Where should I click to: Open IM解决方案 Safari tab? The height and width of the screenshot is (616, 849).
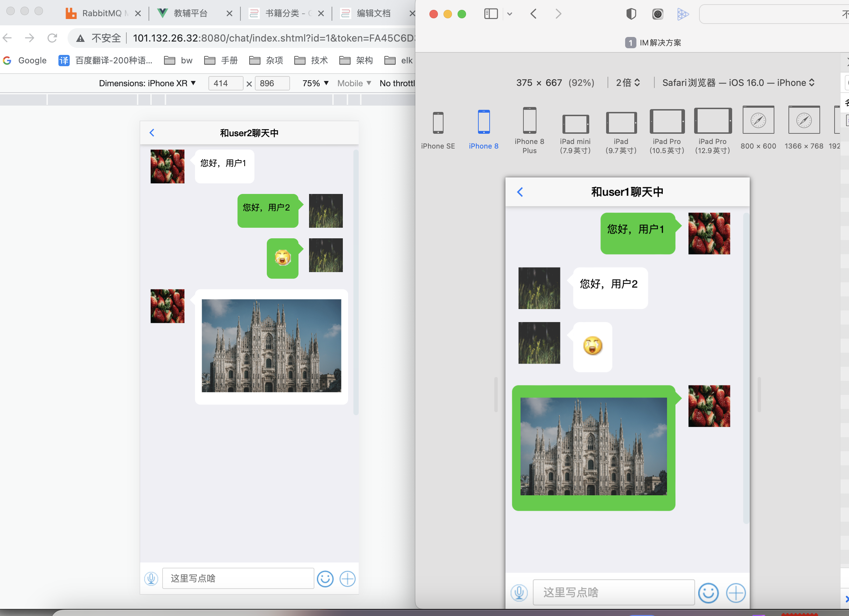[x=653, y=43]
